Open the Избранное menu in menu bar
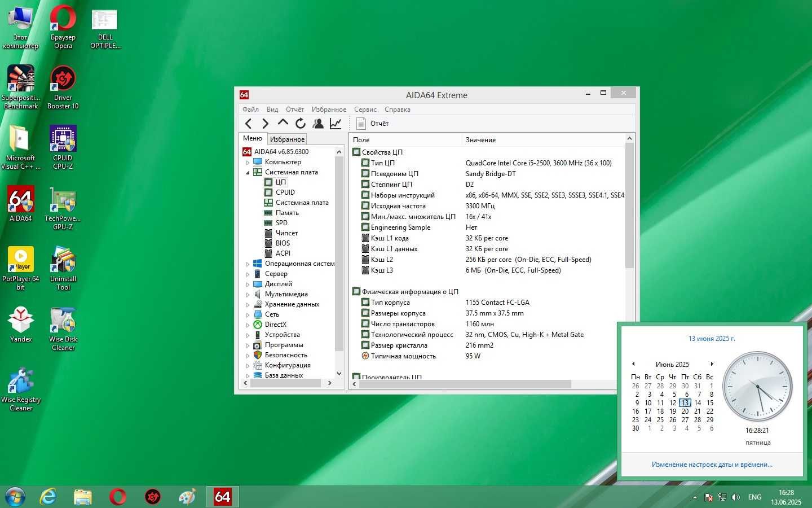This screenshot has height=508, width=812. tap(329, 110)
